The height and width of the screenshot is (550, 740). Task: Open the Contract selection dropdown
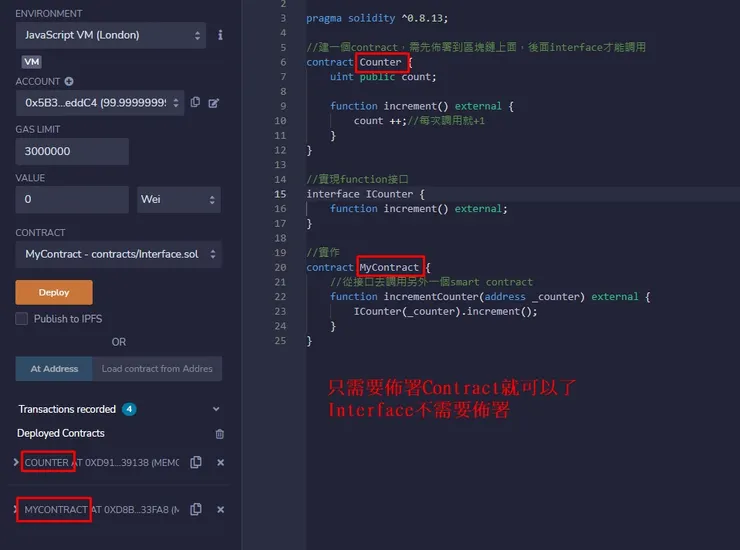(x=118, y=254)
